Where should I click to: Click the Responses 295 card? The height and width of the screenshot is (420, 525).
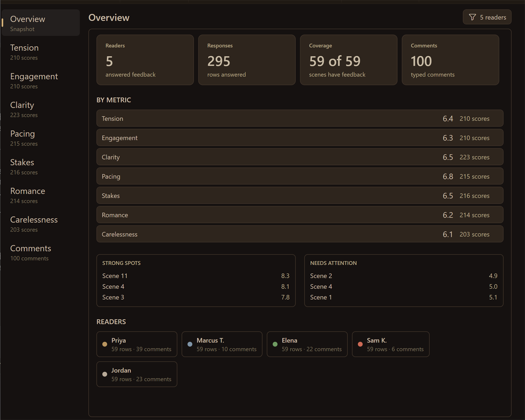[x=247, y=60]
